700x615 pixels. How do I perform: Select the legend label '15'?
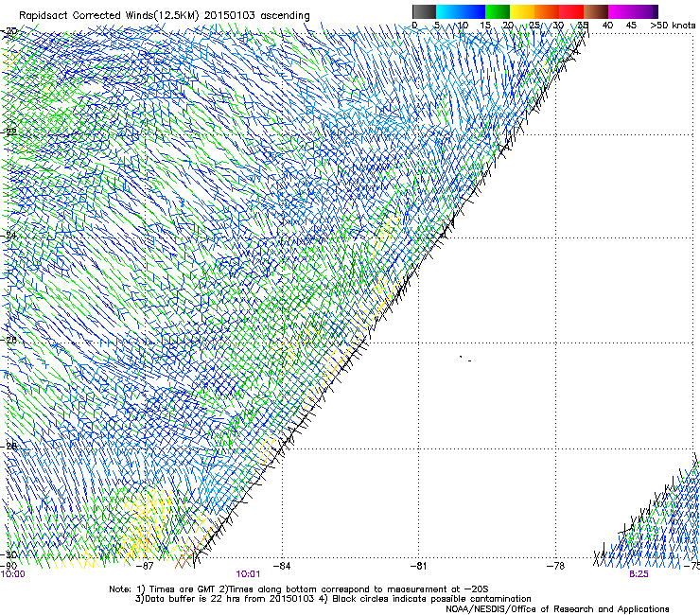pyautogui.click(x=485, y=26)
